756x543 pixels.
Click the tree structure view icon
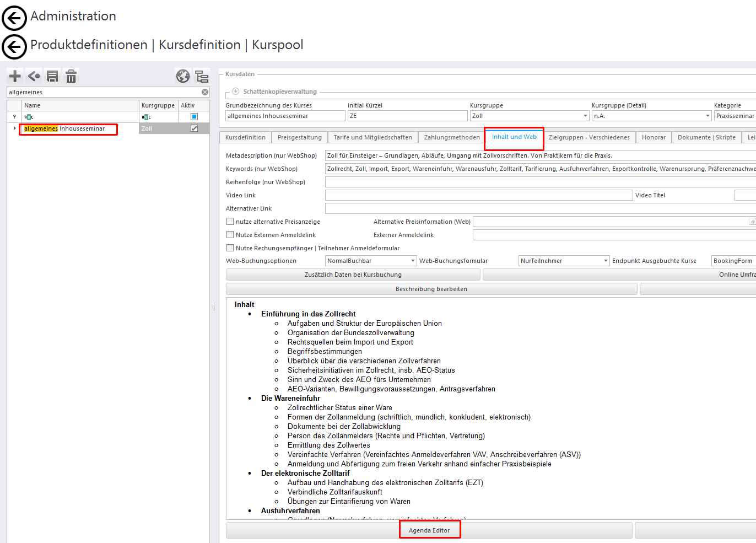click(202, 76)
